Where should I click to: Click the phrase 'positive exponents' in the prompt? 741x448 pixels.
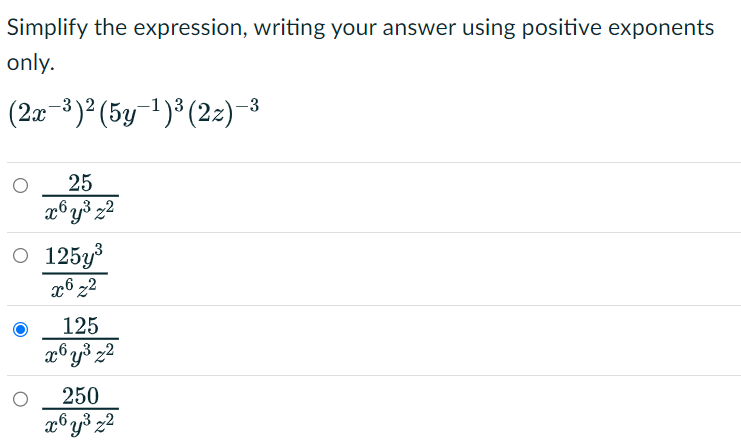[618, 28]
